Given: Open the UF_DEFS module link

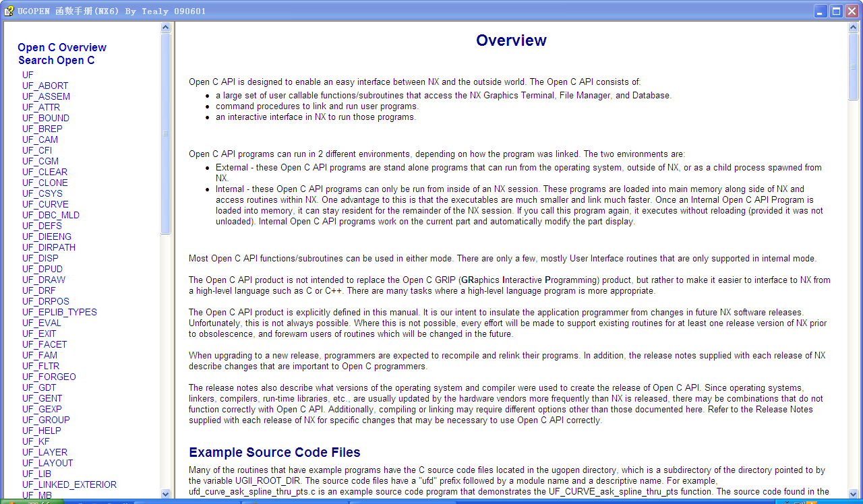Looking at the screenshot, I should coord(42,226).
